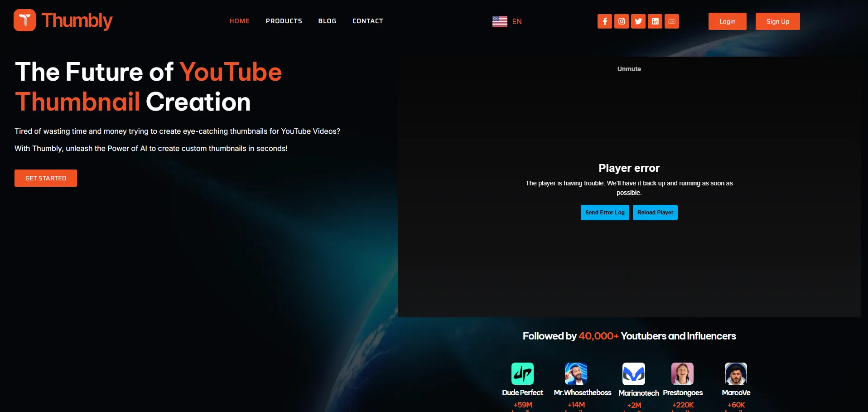Navigate to the Contact page

point(367,21)
